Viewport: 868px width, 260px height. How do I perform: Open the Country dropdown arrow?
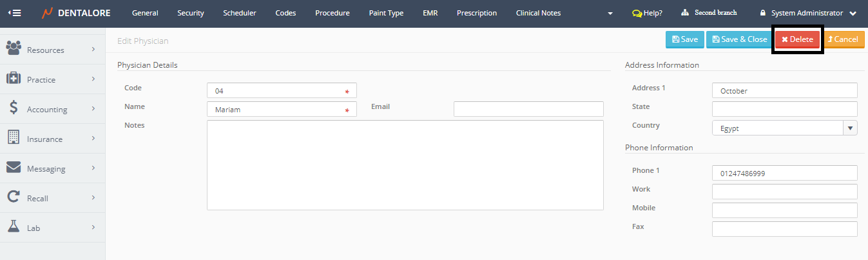pyautogui.click(x=851, y=128)
